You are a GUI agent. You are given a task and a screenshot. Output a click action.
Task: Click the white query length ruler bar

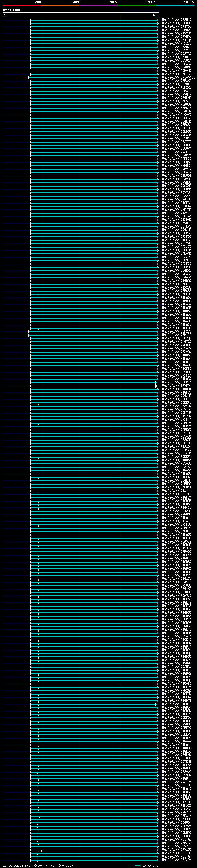[x=81, y=13]
